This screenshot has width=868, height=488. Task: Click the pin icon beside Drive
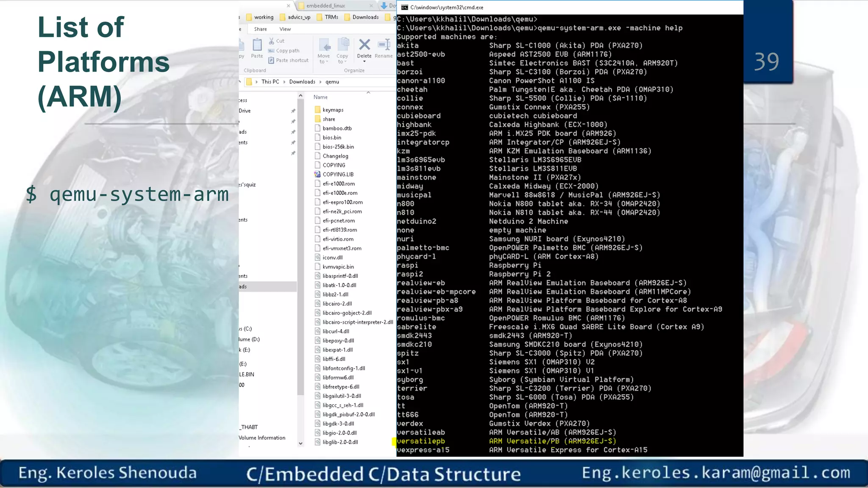tap(293, 111)
